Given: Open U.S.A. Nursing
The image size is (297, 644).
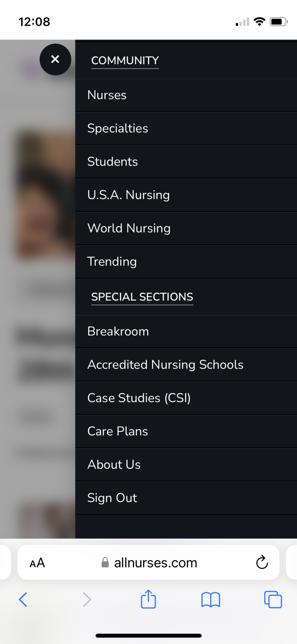Looking at the screenshot, I should pyautogui.click(x=128, y=195).
